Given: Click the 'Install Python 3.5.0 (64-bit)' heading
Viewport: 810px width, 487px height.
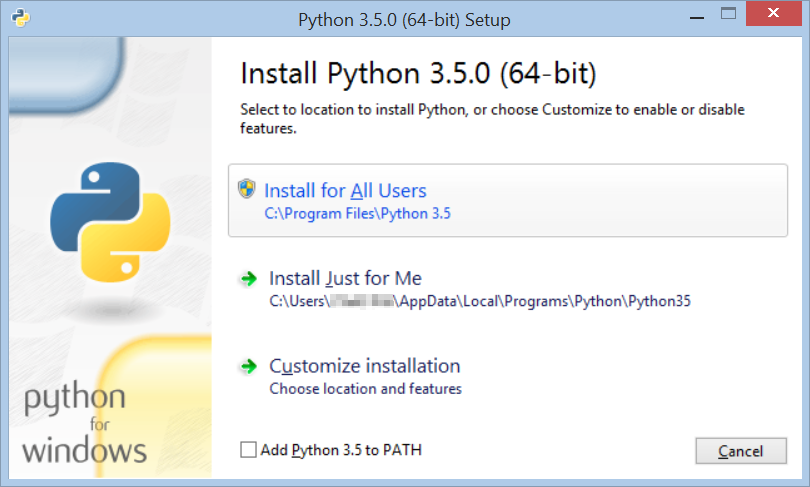Looking at the screenshot, I should click(x=419, y=74).
